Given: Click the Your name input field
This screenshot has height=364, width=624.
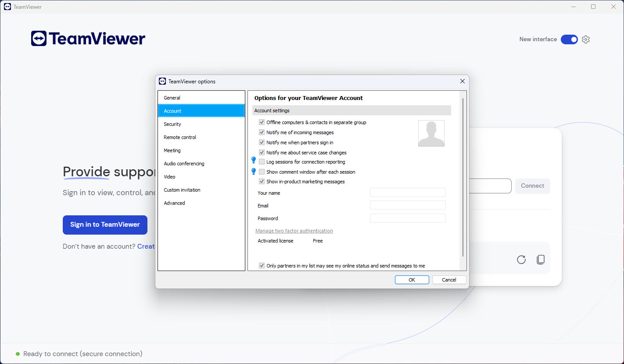Looking at the screenshot, I should 408,193.
